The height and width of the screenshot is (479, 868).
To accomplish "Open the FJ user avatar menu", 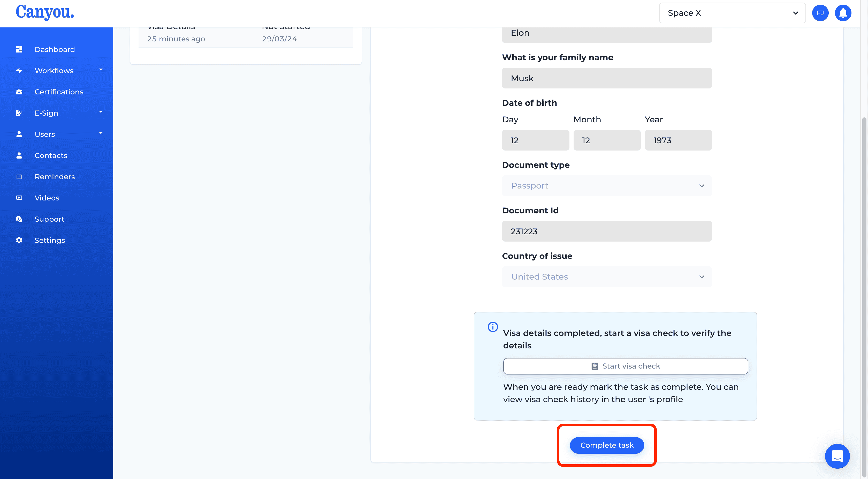I will 820,13.
